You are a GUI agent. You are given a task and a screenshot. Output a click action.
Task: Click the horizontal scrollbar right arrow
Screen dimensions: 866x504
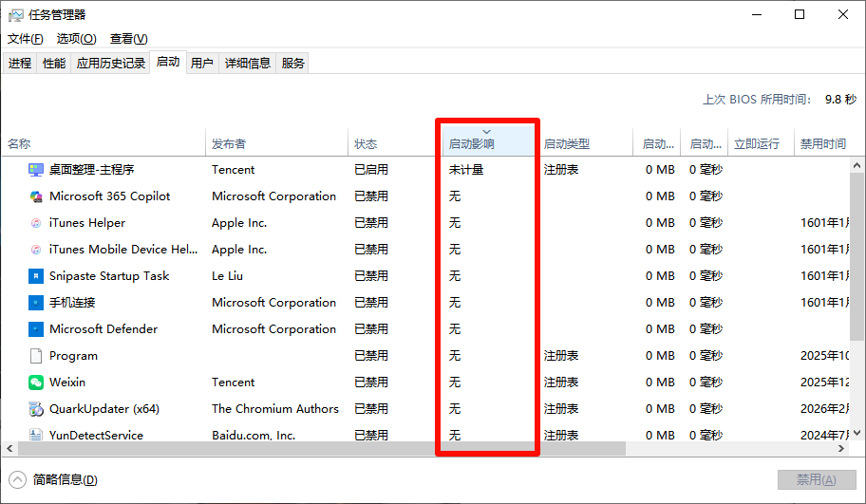point(843,448)
